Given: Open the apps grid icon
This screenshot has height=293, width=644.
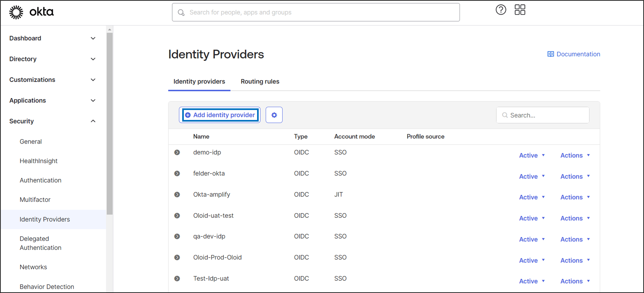Looking at the screenshot, I should tap(520, 10).
